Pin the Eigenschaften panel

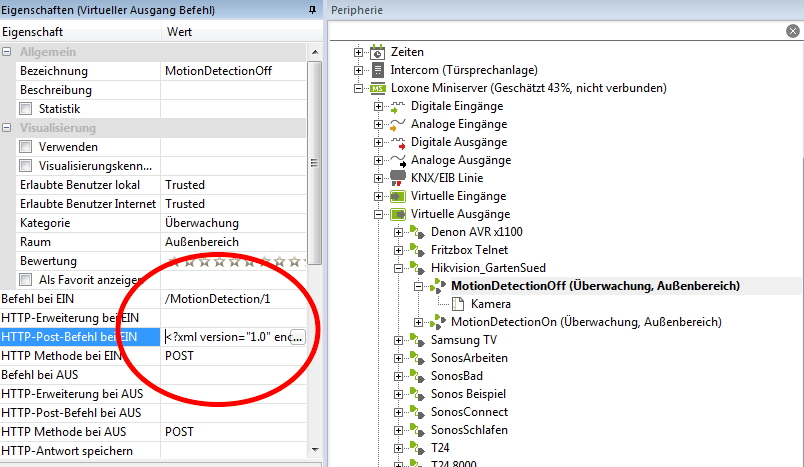coord(312,10)
